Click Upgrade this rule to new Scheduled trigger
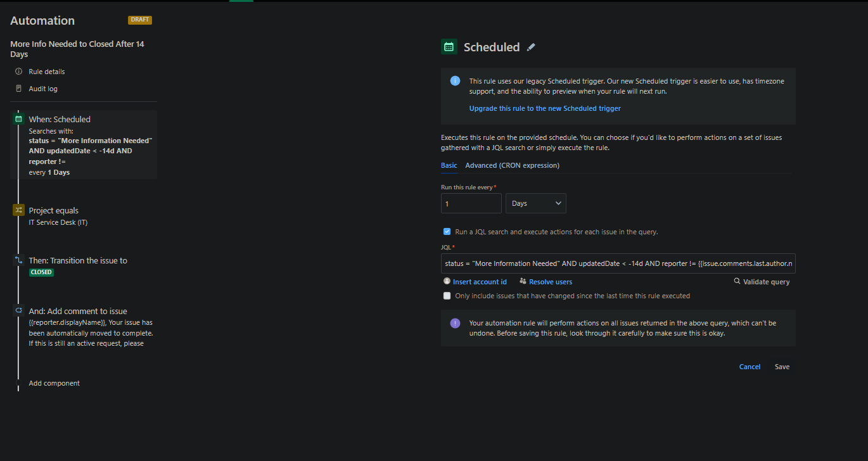 545,108
